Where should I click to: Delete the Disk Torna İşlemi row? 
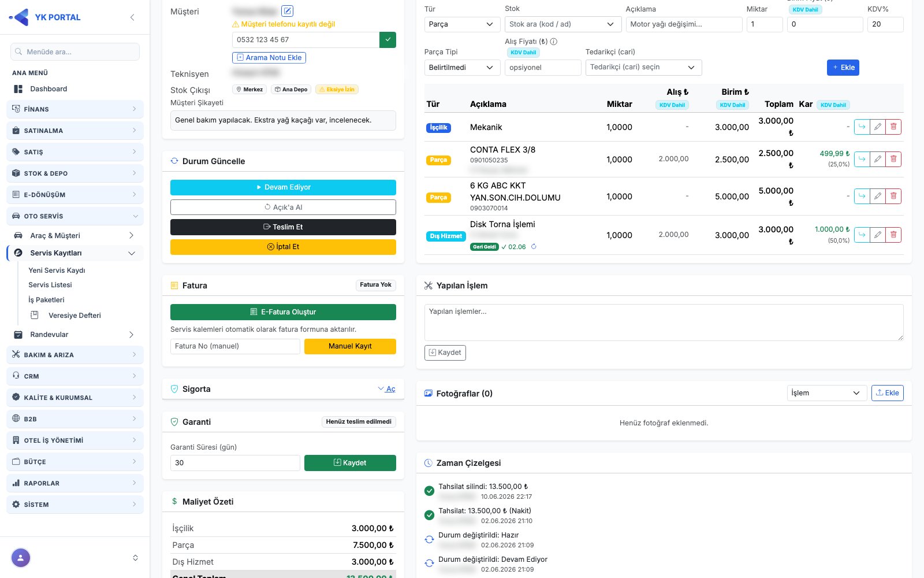tap(893, 235)
